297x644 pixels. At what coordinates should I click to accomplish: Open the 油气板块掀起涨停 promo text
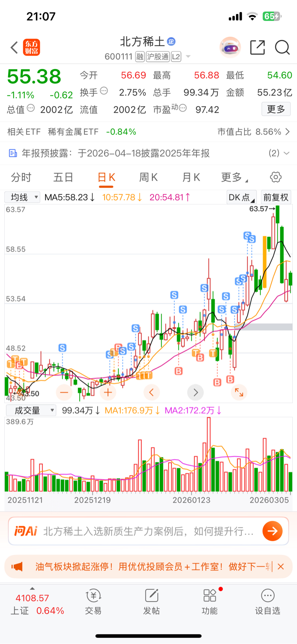pos(153,567)
